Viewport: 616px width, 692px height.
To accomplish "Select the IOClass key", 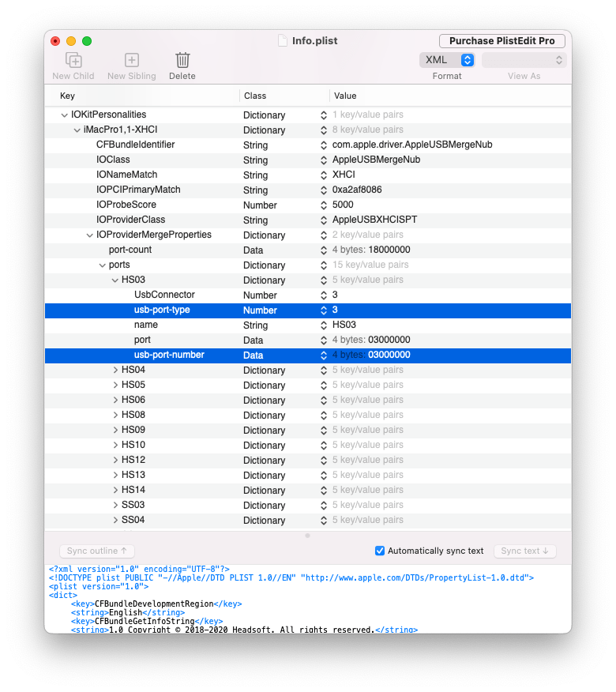I will [x=113, y=160].
